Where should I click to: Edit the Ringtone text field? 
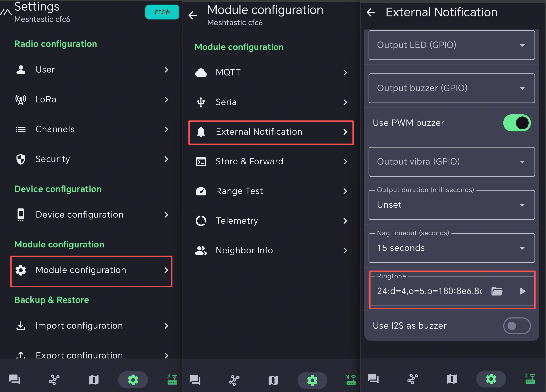pos(429,291)
